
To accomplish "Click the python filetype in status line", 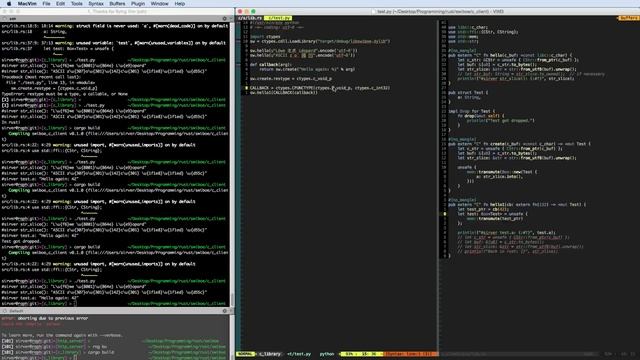I will (327, 354).
